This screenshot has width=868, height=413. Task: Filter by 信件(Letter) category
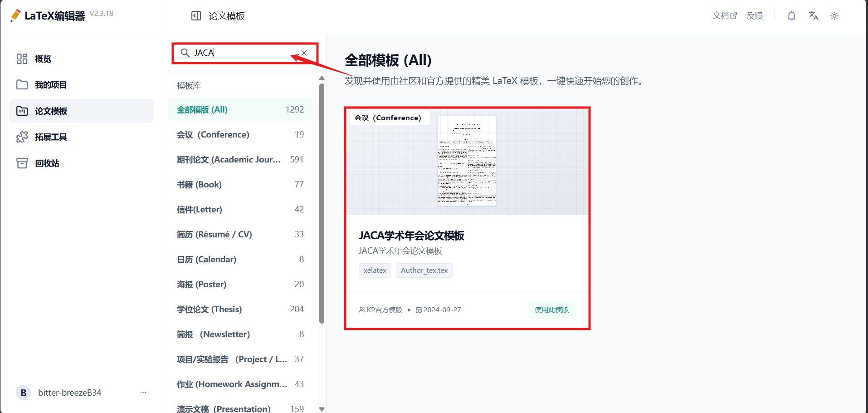point(240,210)
